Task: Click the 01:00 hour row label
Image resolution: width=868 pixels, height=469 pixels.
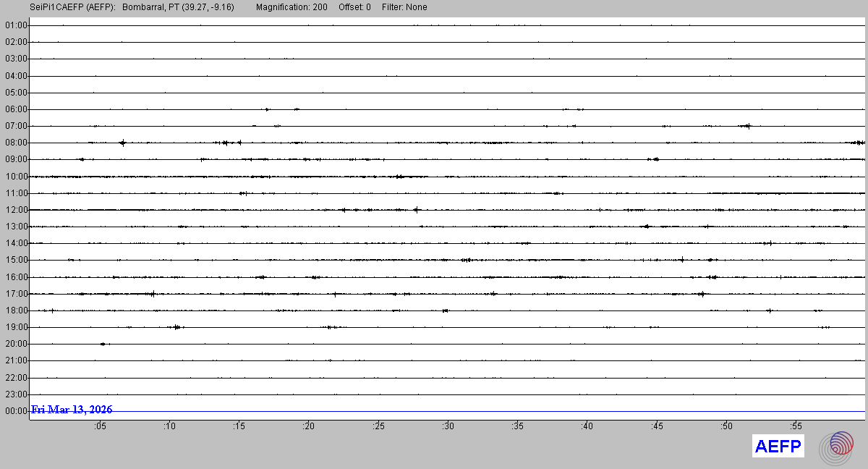Action: 16,25
